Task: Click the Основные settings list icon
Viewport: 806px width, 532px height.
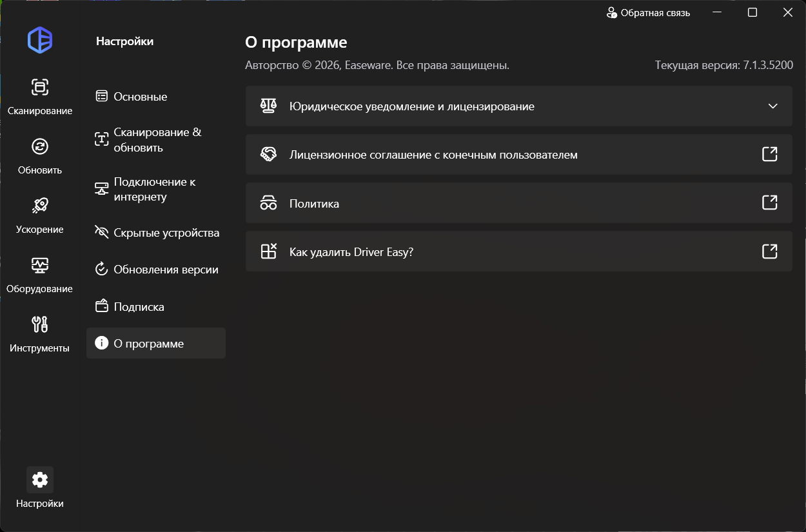Action: tap(101, 96)
